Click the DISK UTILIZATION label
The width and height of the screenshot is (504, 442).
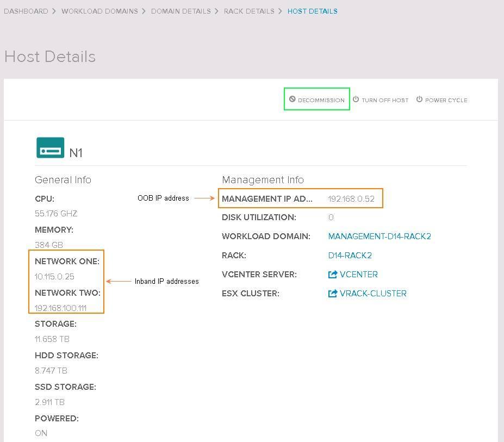tap(259, 217)
